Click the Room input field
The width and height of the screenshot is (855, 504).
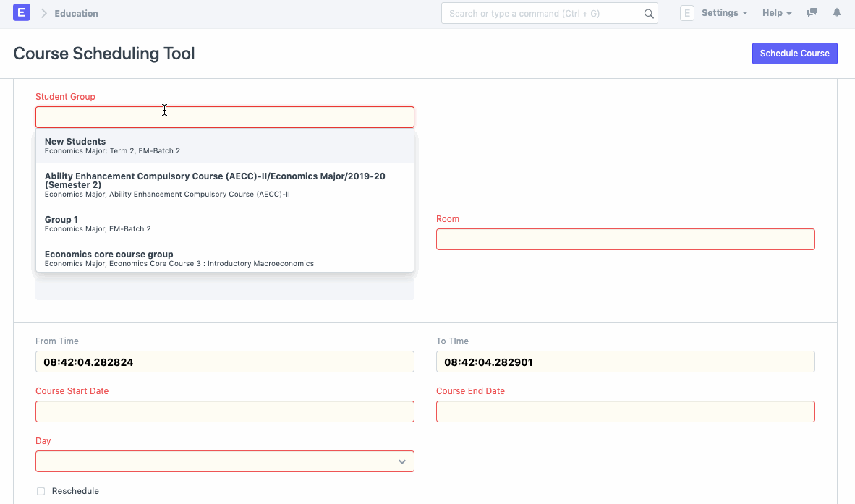coord(625,239)
